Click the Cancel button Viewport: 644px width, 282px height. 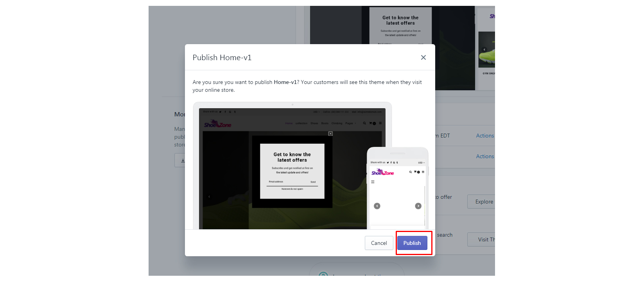[x=379, y=243]
